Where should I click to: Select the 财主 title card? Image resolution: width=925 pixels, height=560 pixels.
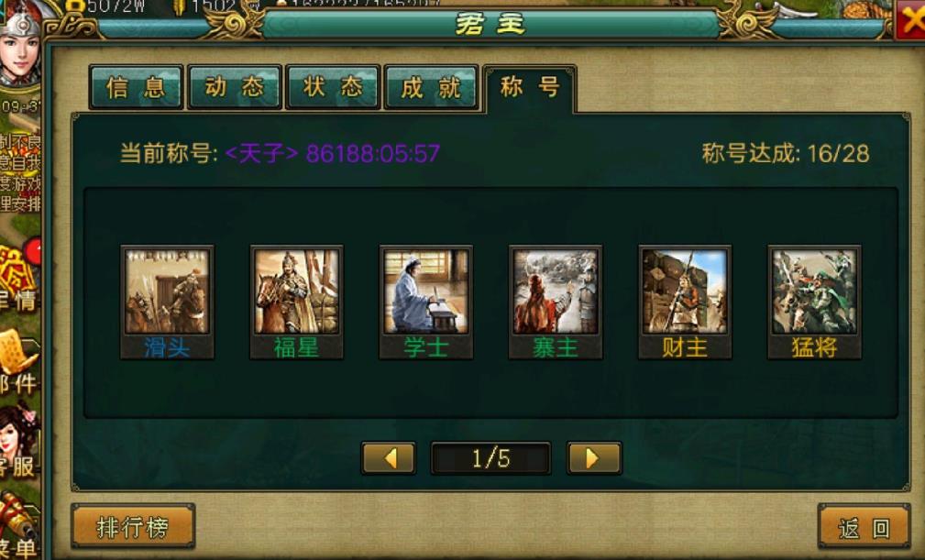point(685,302)
